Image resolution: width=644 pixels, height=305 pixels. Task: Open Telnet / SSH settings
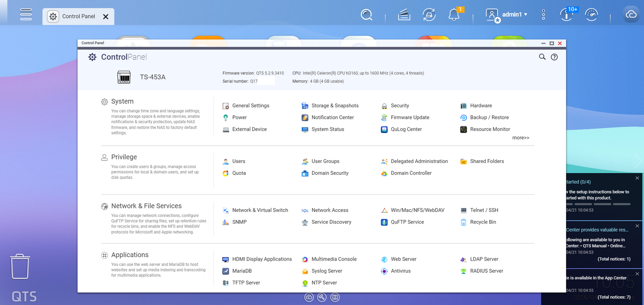point(484,210)
